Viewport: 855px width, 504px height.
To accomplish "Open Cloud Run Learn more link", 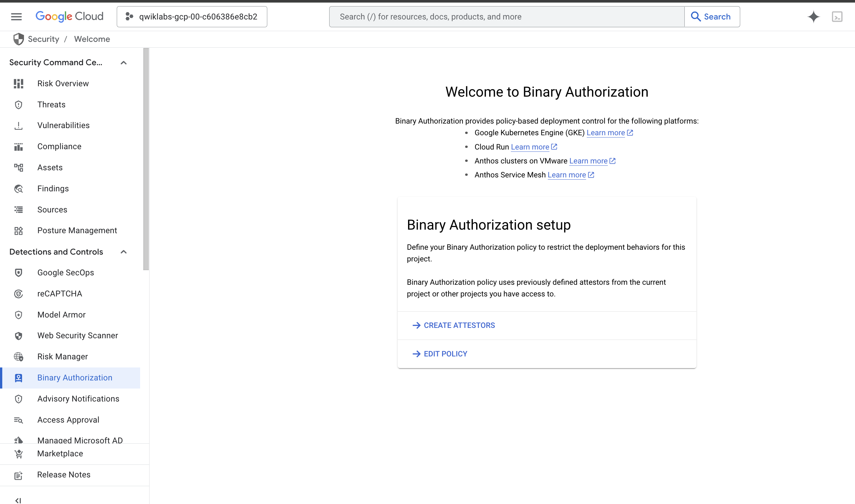I will pos(534,147).
